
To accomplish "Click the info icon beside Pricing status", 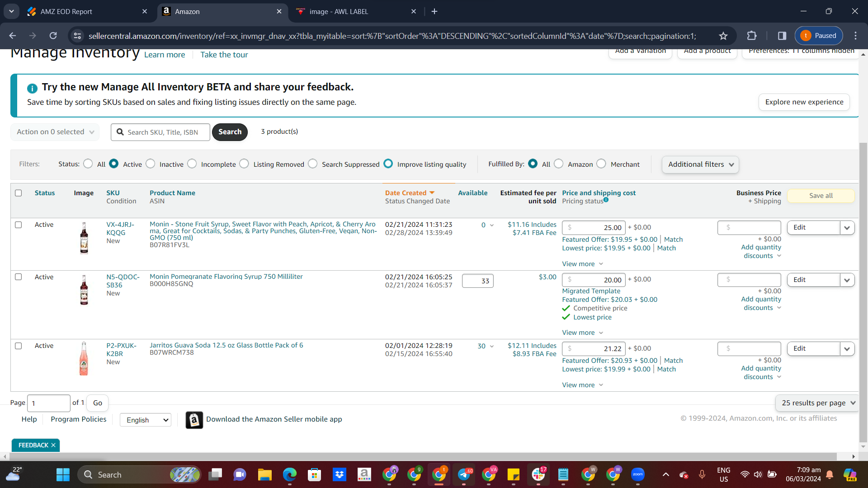I will (606, 200).
